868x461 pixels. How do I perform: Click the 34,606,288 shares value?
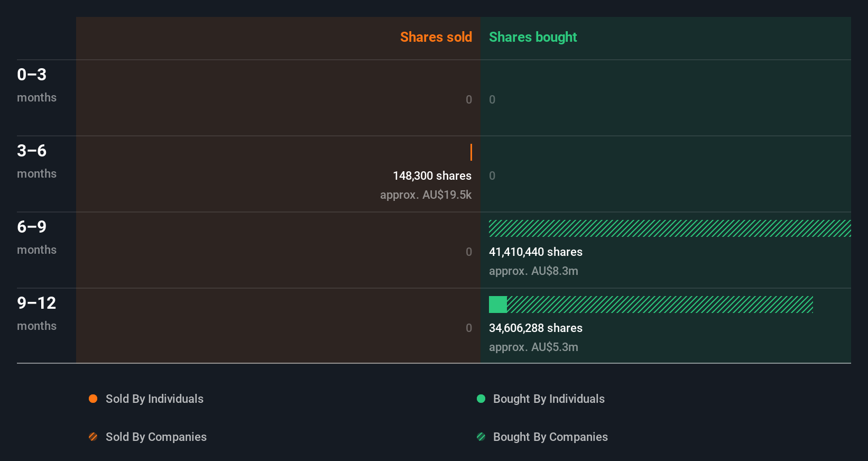coord(535,328)
